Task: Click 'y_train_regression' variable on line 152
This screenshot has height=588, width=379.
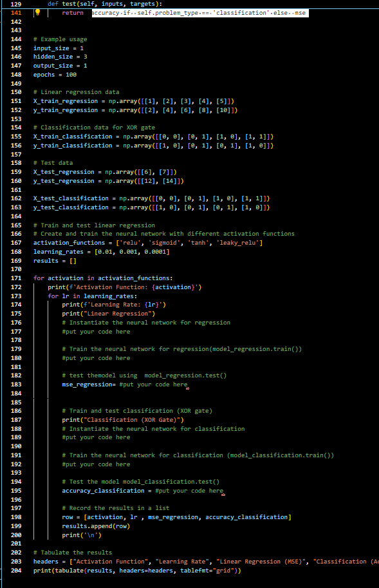Action: pos(66,110)
